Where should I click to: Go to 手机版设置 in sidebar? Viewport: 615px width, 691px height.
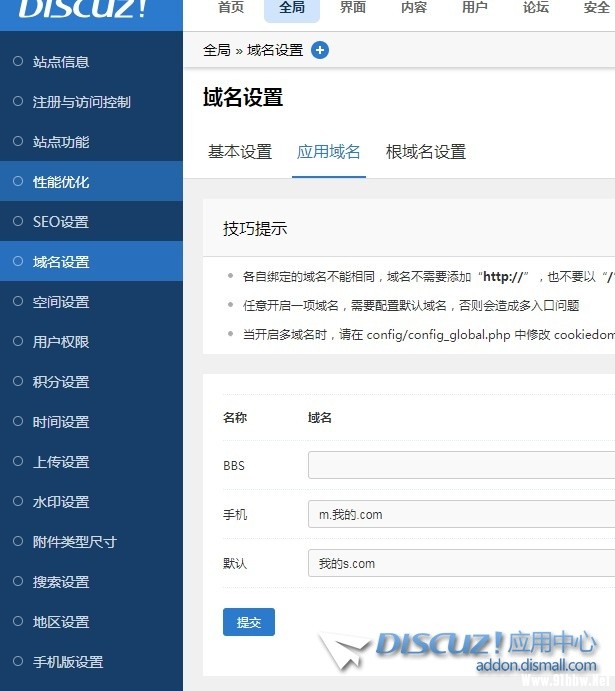[x=68, y=662]
